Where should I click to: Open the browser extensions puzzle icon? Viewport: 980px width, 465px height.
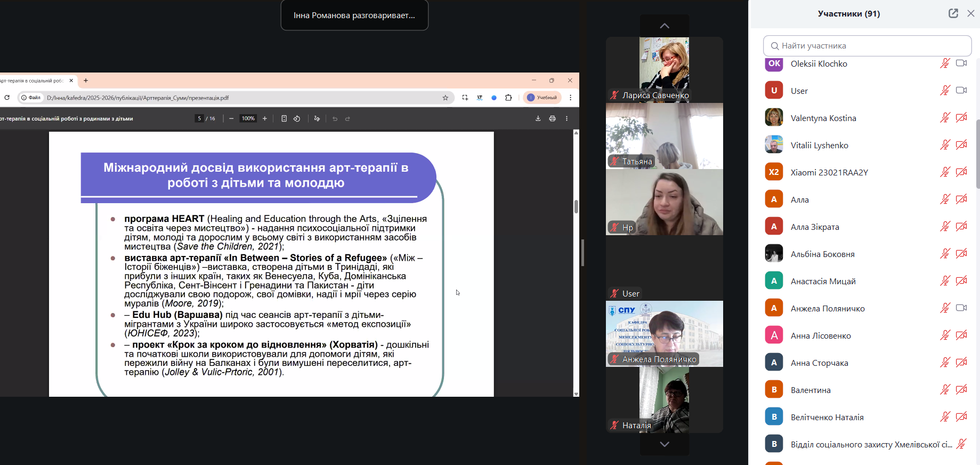click(508, 98)
